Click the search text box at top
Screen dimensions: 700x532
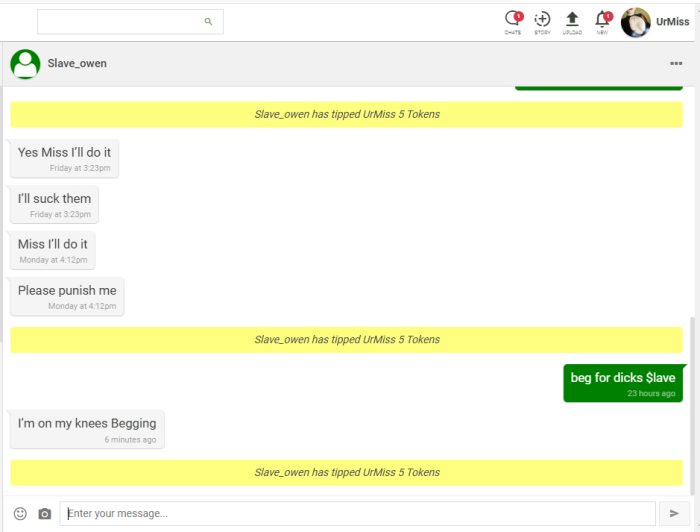point(120,21)
